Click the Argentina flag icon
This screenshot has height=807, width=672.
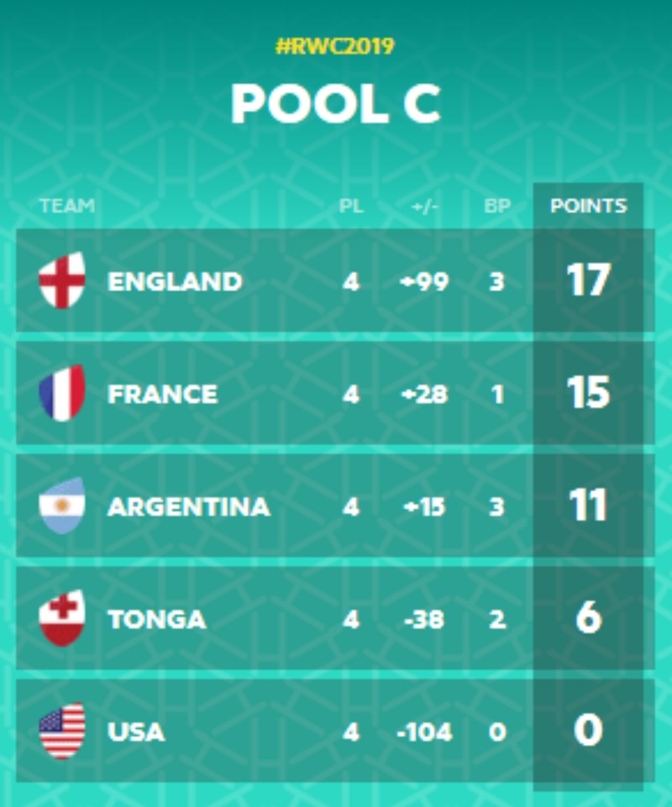coord(62,506)
